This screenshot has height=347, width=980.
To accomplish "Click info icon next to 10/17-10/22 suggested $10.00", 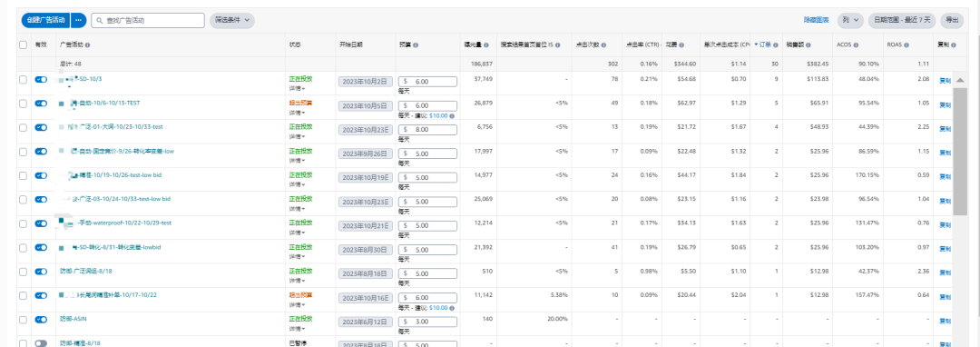I will [452, 308].
